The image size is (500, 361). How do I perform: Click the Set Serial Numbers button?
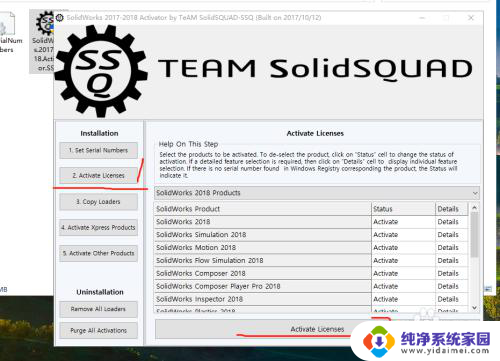tap(98, 150)
